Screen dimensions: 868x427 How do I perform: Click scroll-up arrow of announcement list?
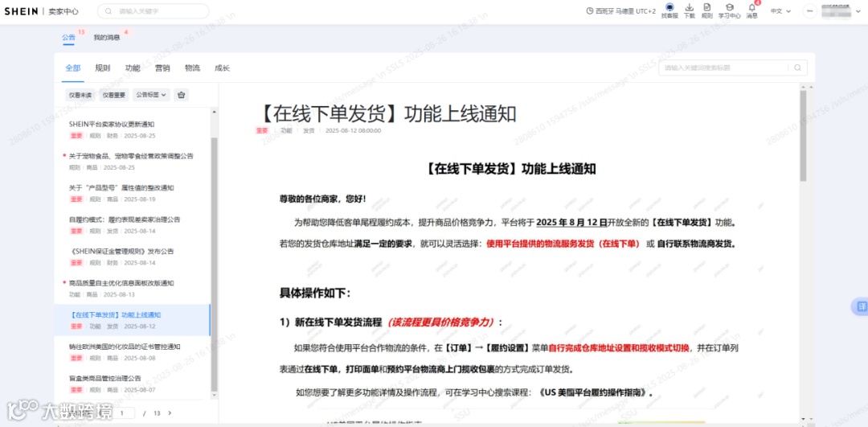point(215,112)
